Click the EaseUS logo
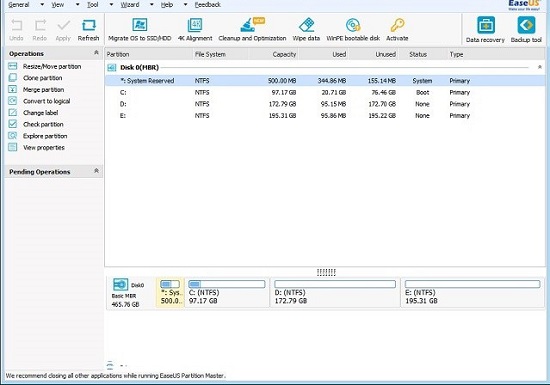550x385 pixels. click(x=524, y=5)
